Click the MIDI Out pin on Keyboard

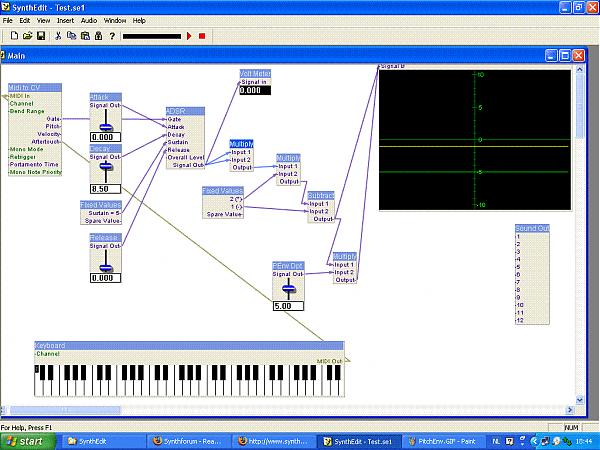[330, 361]
